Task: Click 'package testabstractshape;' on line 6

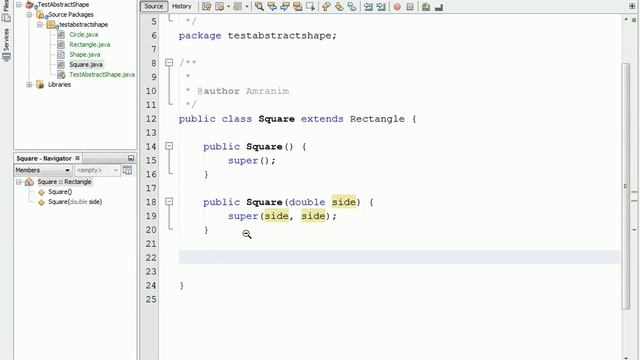Action: [x=258, y=36]
